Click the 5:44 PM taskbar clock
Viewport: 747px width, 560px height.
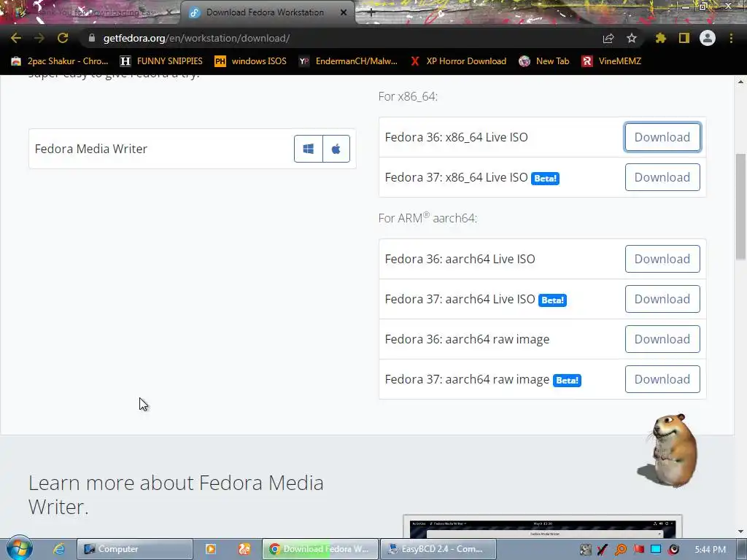[711, 550]
